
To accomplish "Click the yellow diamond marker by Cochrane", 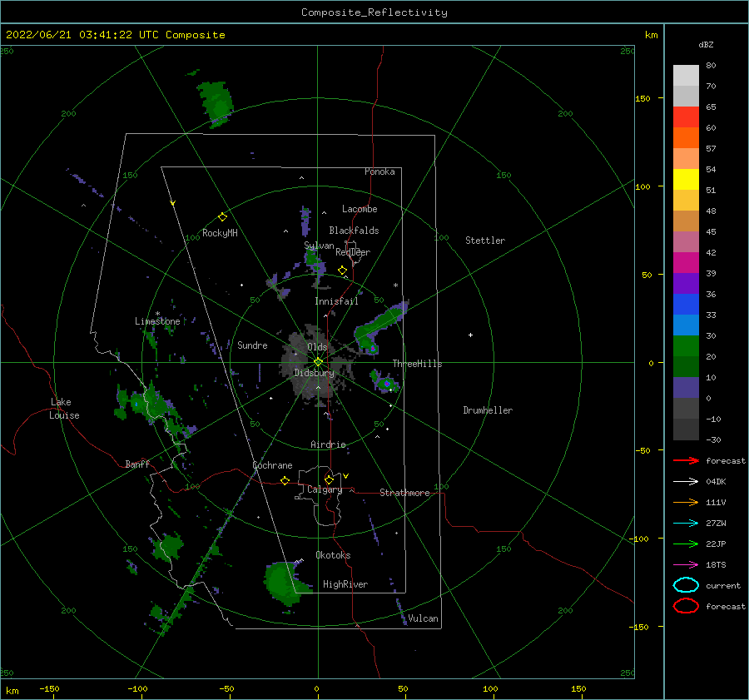I will tap(285, 480).
